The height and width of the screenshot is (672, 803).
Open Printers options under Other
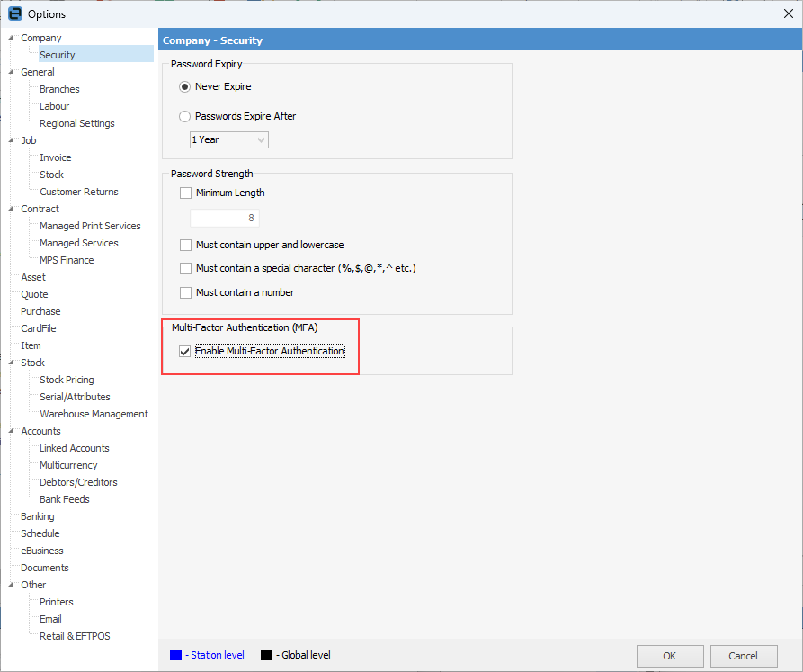point(57,602)
